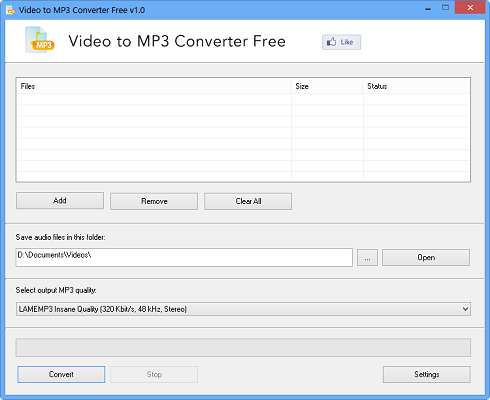Click the "Save audio files in this folder:" label
This screenshot has height=400, width=490.
coord(60,237)
